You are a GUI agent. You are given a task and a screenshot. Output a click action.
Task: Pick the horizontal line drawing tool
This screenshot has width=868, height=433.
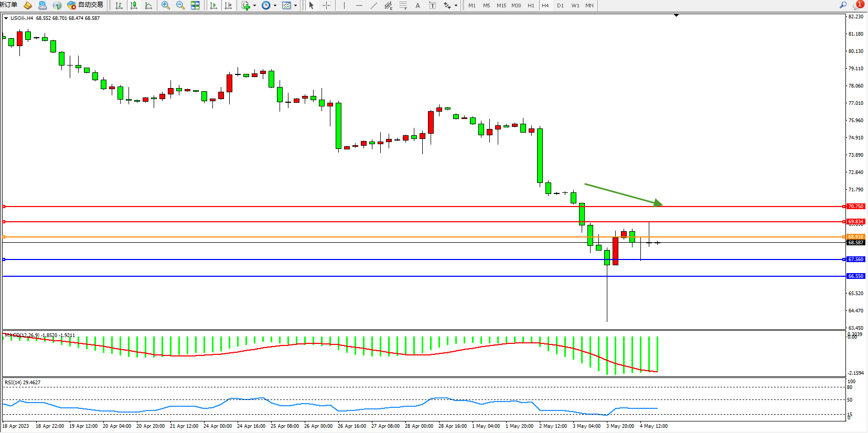tap(359, 5)
